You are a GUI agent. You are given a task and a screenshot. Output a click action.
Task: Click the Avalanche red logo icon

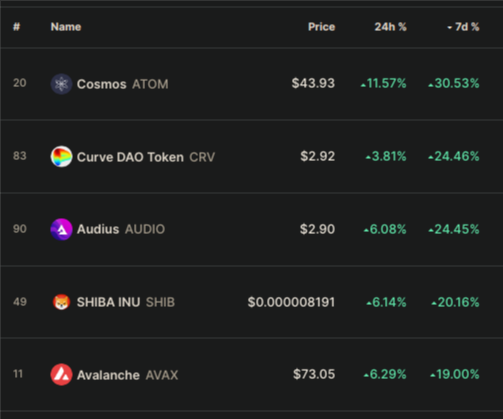[x=61, y=374]
